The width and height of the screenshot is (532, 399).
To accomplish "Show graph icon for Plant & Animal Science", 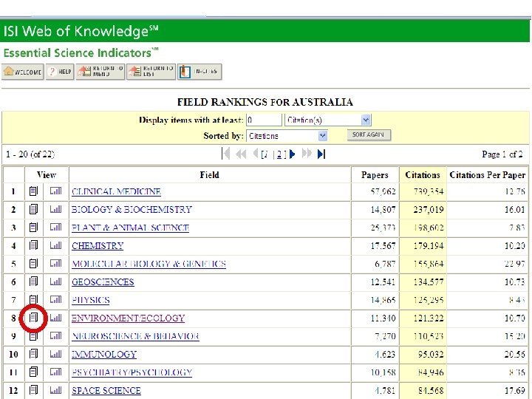I will click(x=55, y=228).
